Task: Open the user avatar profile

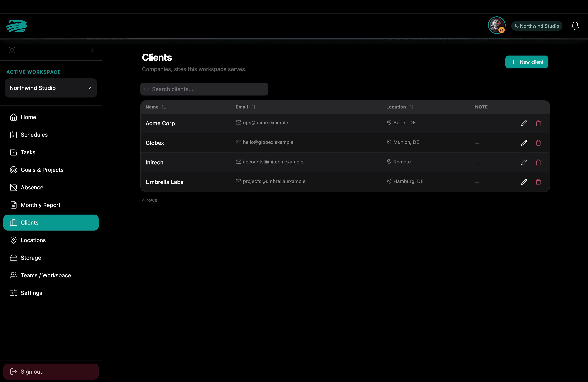Action: pyautogui.click(x=497, y=25)
